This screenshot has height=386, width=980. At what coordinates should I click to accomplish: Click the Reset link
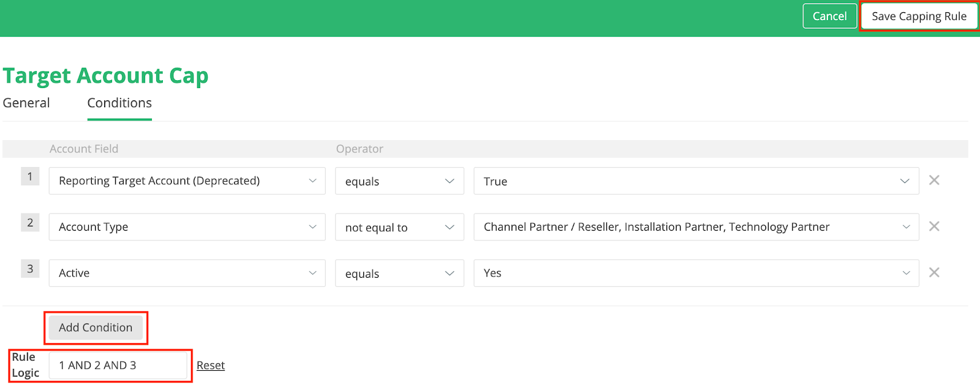211,365
